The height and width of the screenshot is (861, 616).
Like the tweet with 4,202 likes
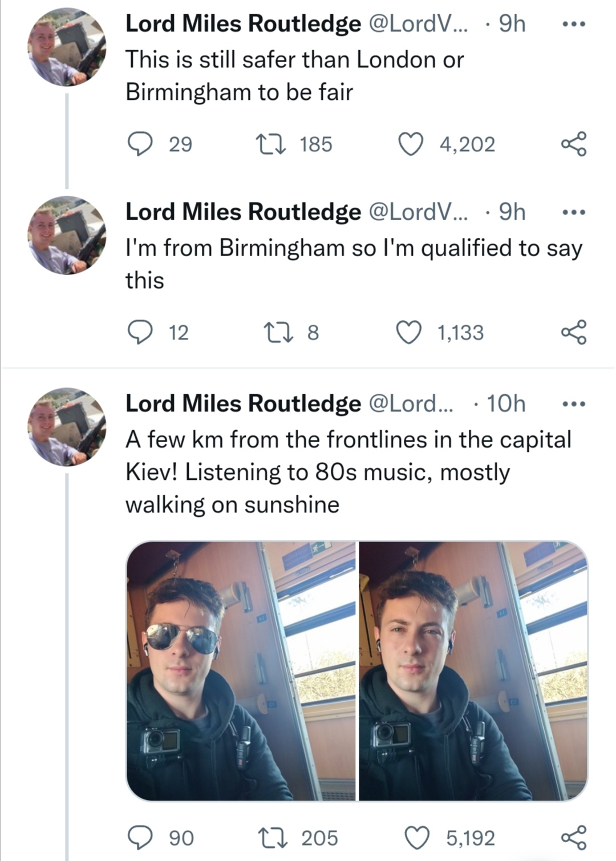point(411,144)
